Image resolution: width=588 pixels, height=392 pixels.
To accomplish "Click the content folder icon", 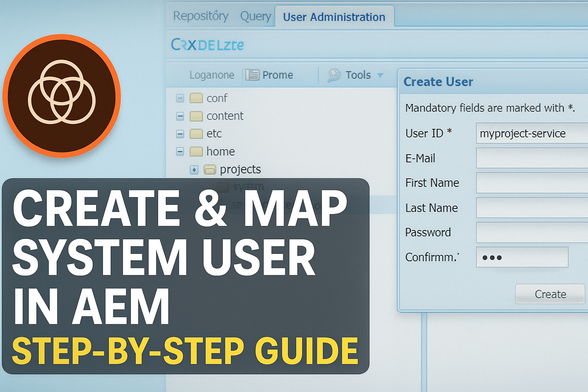I will (196, 116).
